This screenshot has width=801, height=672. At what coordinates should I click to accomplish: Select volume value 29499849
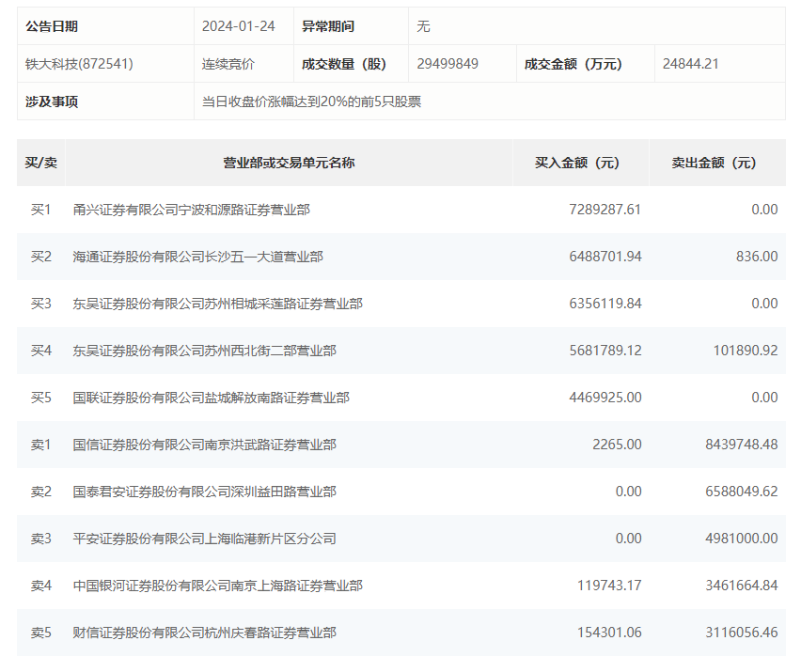(448, 64)
